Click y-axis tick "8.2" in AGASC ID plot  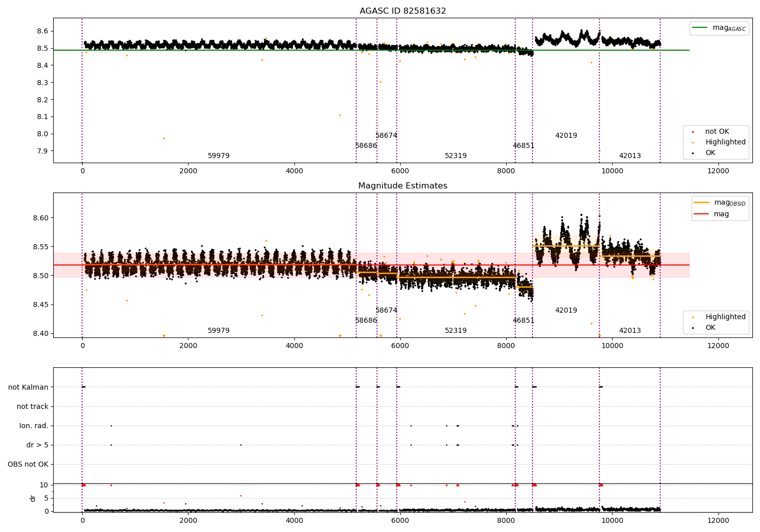coord(43,100)
